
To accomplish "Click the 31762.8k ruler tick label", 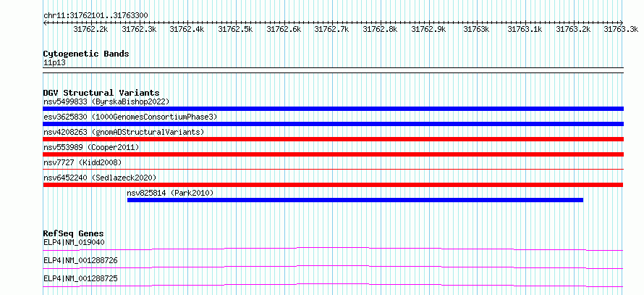I will click(381, 29).
